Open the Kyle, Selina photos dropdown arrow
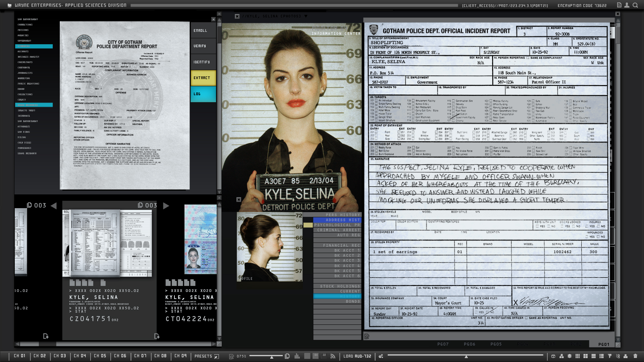Viewport: 644px width, 362px height. (x=306, y=16)
